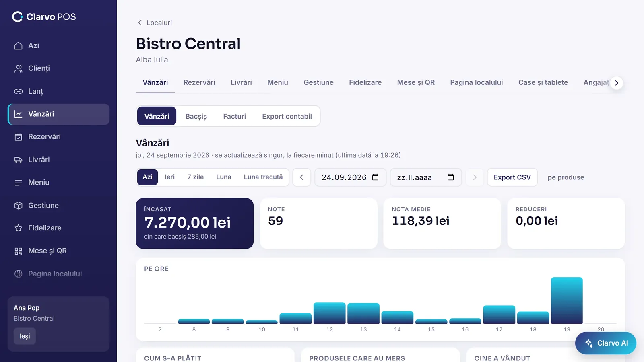Image resolution: width=644 pixels, height=362 pixels.
Task: Click the start date field 24.09.2026
Action: coord(350,177)
